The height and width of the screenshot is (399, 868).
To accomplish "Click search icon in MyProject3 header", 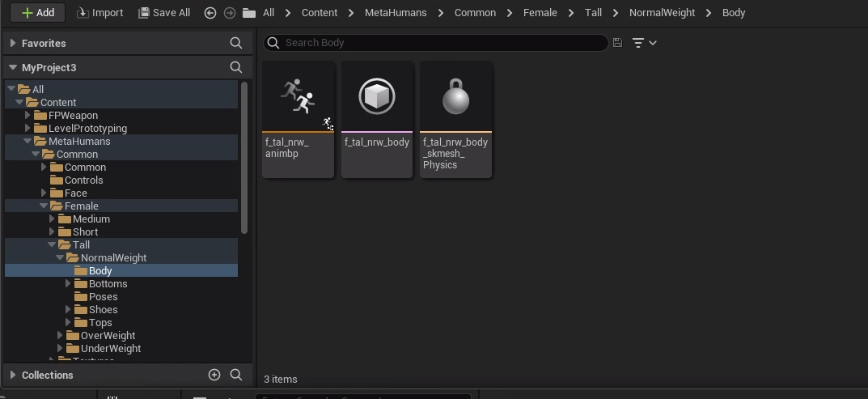I will 236,67.
